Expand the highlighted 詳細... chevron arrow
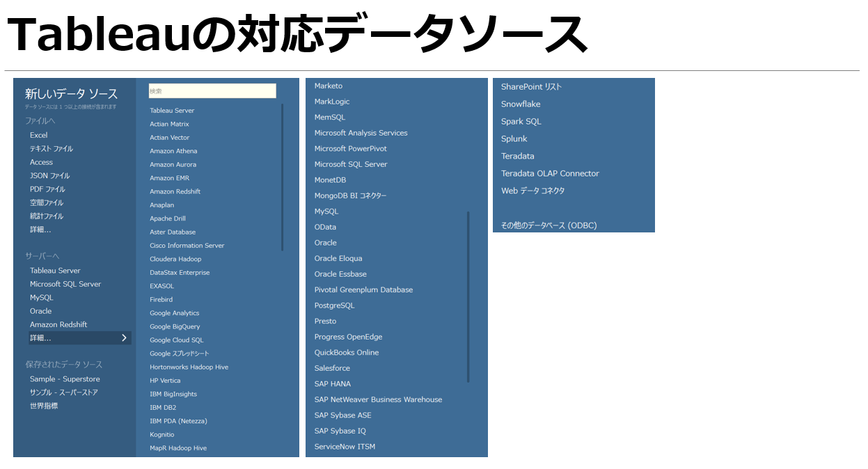Viewport: 868px width, 469px height. [x=124, y=338]
